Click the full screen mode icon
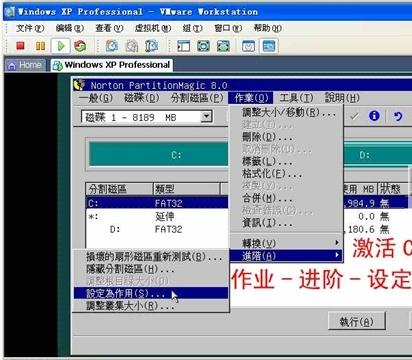 tap(223, 46)
